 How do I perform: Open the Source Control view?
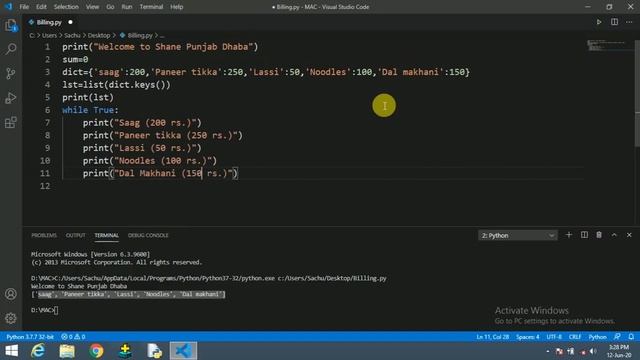tap(11, 73)
